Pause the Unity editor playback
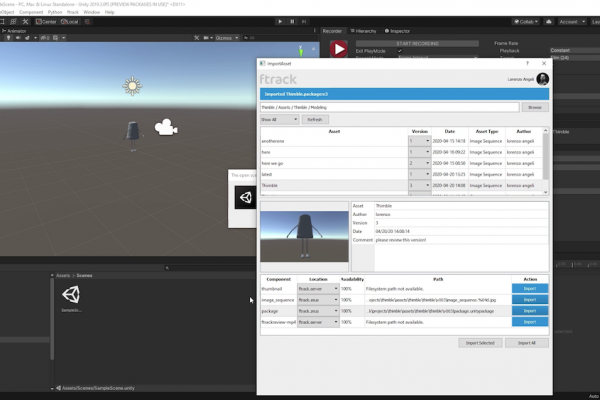 292,21
